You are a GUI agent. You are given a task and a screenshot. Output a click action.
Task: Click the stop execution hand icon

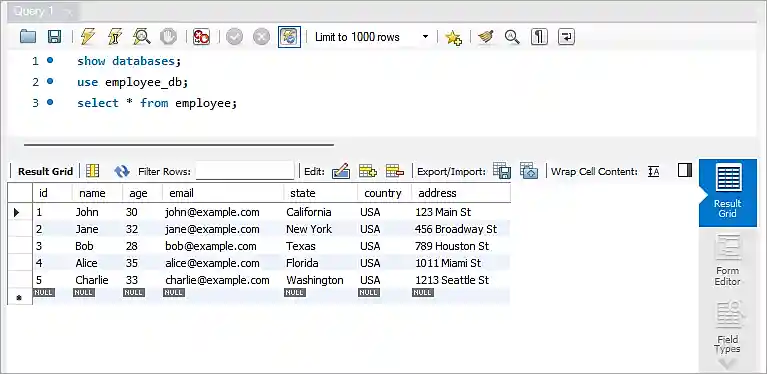168,37
